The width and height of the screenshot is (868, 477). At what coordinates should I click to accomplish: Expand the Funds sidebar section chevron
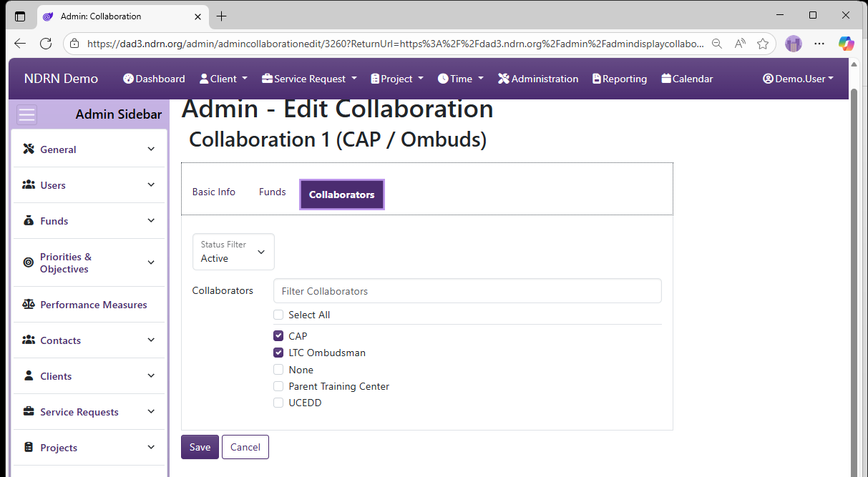(x=151, y=220)
